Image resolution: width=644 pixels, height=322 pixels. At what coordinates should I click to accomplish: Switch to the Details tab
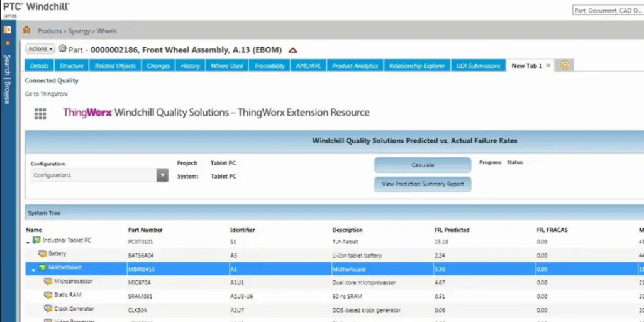click(40, 65)
